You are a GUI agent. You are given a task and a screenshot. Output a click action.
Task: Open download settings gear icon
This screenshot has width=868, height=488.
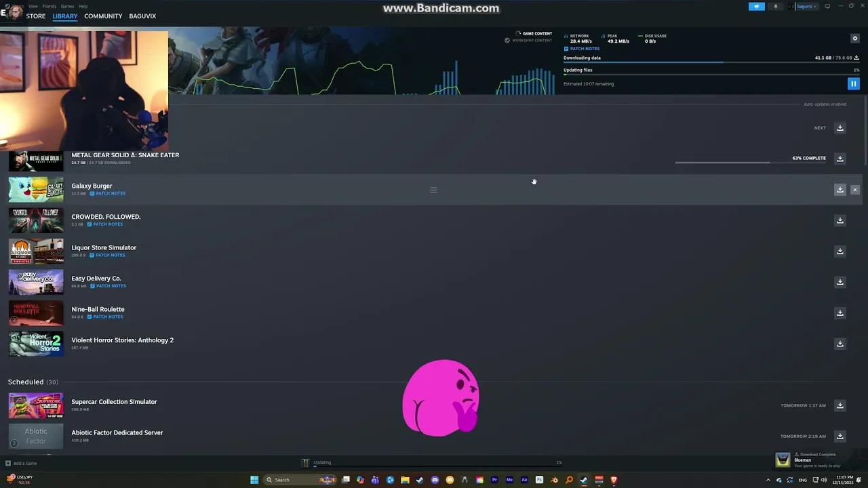coord(854,39)
